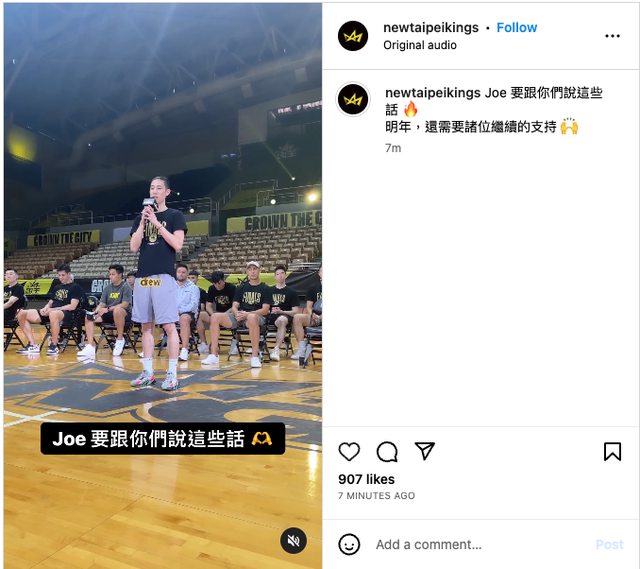The height and width of the screenshot is (569, 640).
Task: Save the post using the bookmark icon
Action: (x=612, y=451)
